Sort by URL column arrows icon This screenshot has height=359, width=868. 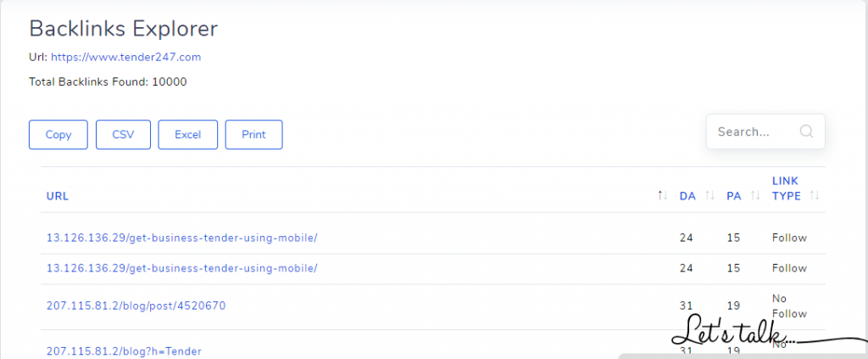[x=662, y=195]
